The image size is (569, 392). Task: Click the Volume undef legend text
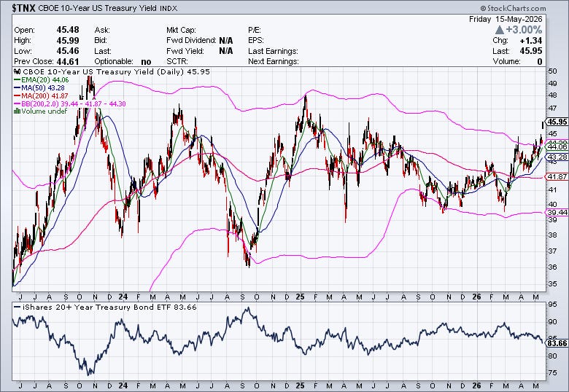tap(44, 111)
